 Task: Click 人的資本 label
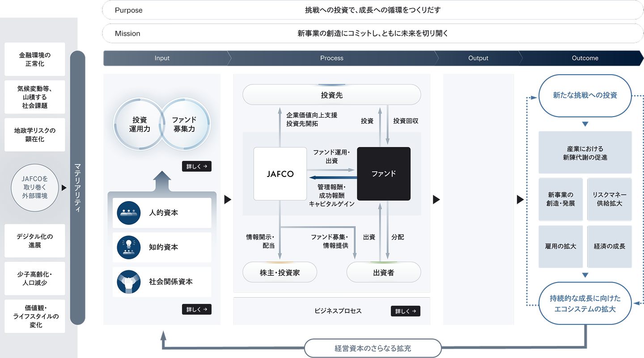(164, 213)
